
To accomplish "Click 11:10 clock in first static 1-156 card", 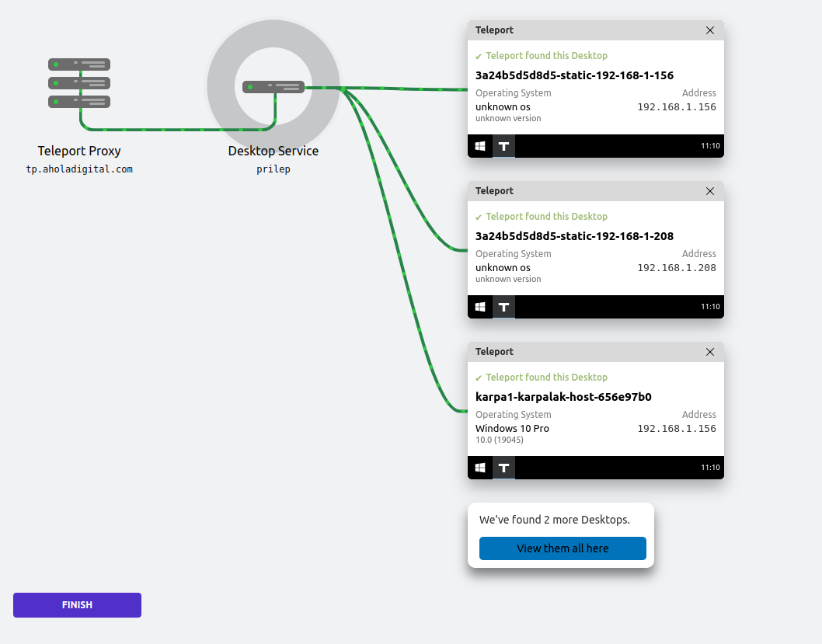I will click(x=710, y=146).
